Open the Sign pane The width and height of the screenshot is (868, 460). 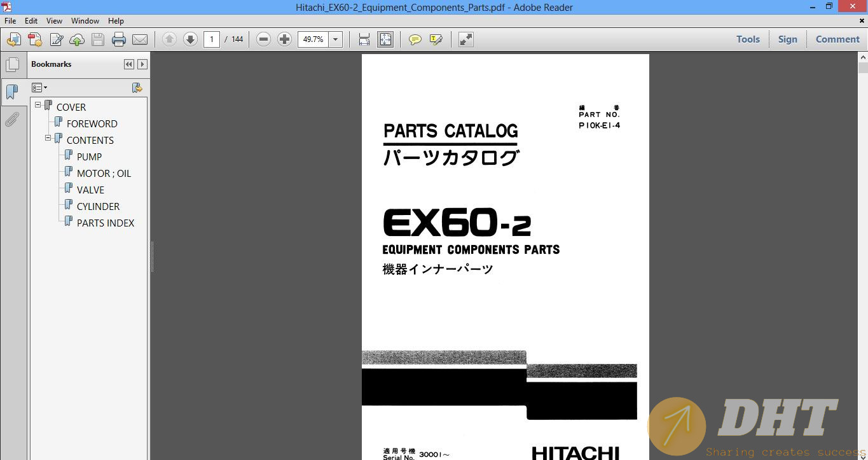(787, 39)
